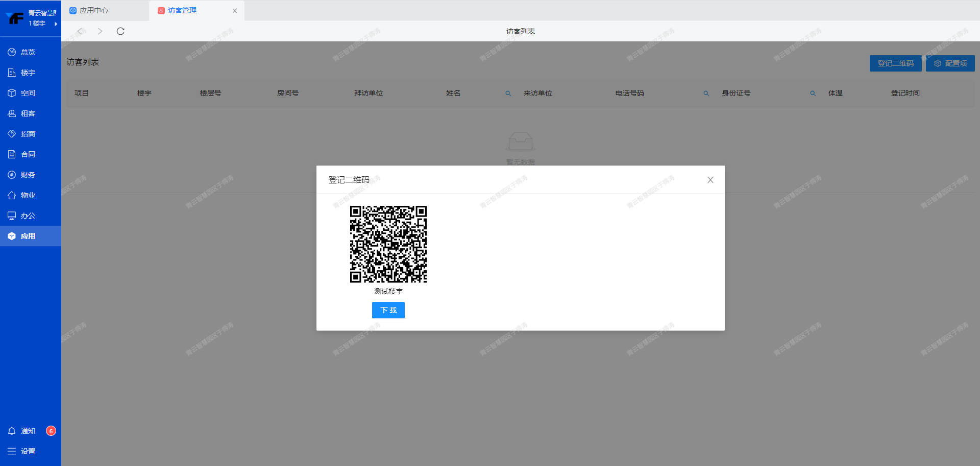This screenshot has width=980, height=466.
Task: Close the 访客管理 tab
Action: 235,11
